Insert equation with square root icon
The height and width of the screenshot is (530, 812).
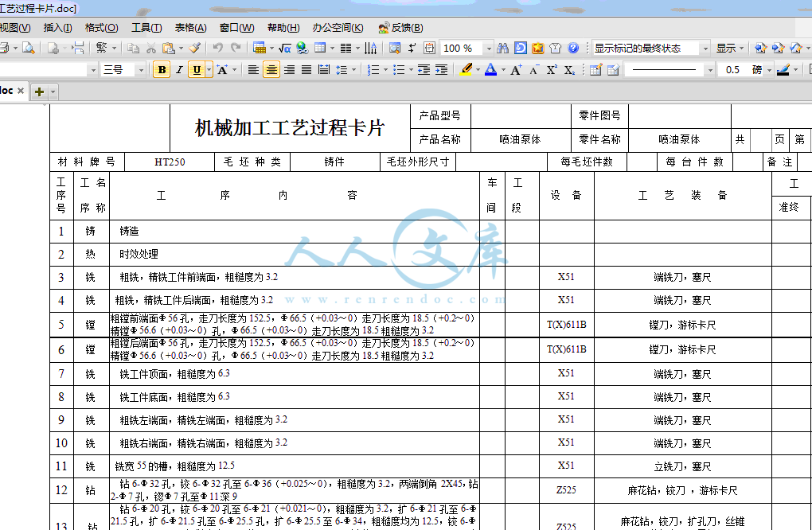click(x=284, y=48)
